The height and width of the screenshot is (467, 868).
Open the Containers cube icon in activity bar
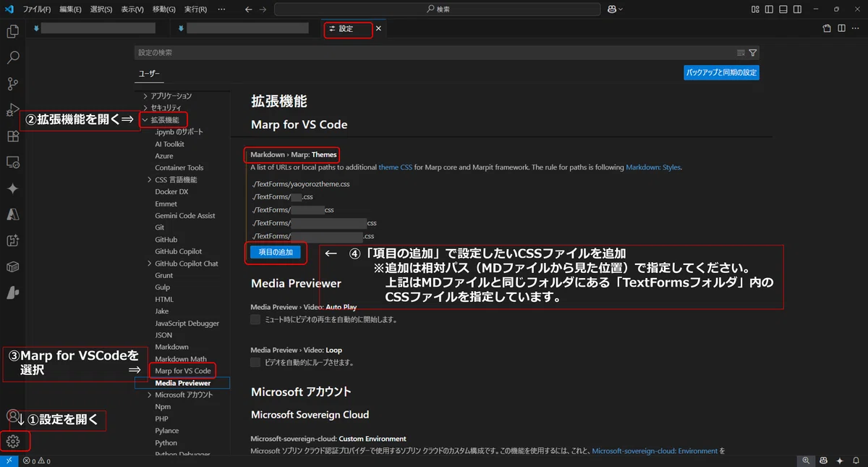[x=12, y=266]
